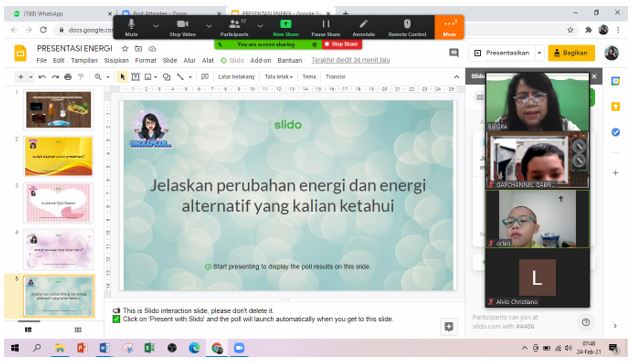This screenshot has height=363, width=636.
Task: Toggle Mute microphone in Zoom toolbar
Action: point(131,27)
